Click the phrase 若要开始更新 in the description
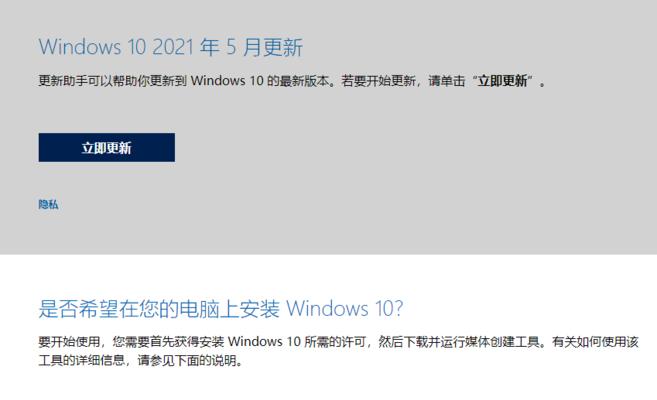The image size is (657, 400). pos(379,80)
